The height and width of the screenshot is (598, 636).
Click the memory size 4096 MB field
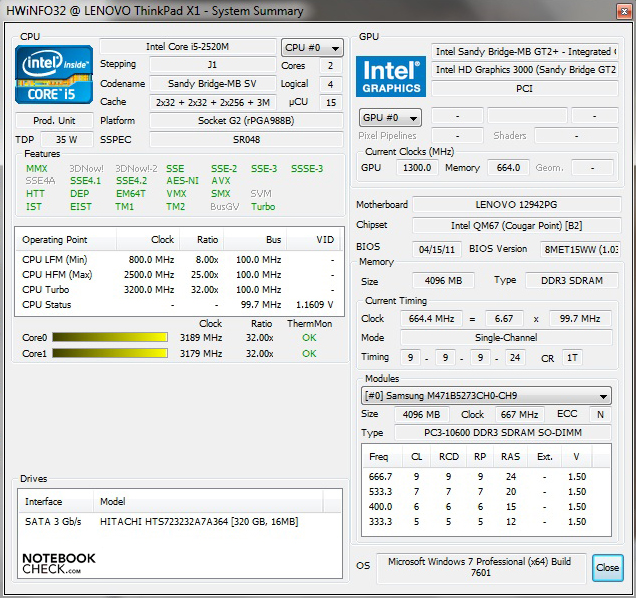coord(443,280)
